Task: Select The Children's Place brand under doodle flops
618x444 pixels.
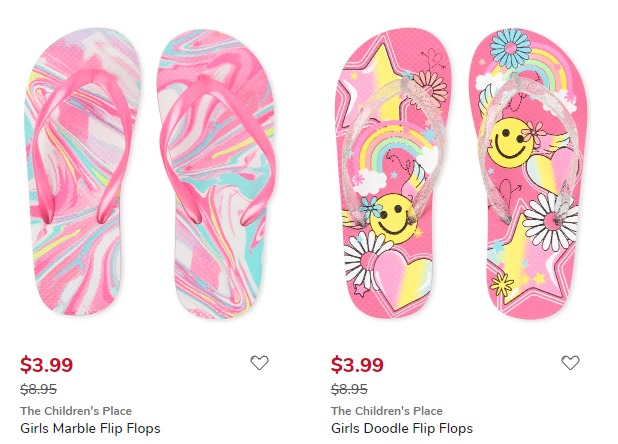Action: [x=387, y=411]
